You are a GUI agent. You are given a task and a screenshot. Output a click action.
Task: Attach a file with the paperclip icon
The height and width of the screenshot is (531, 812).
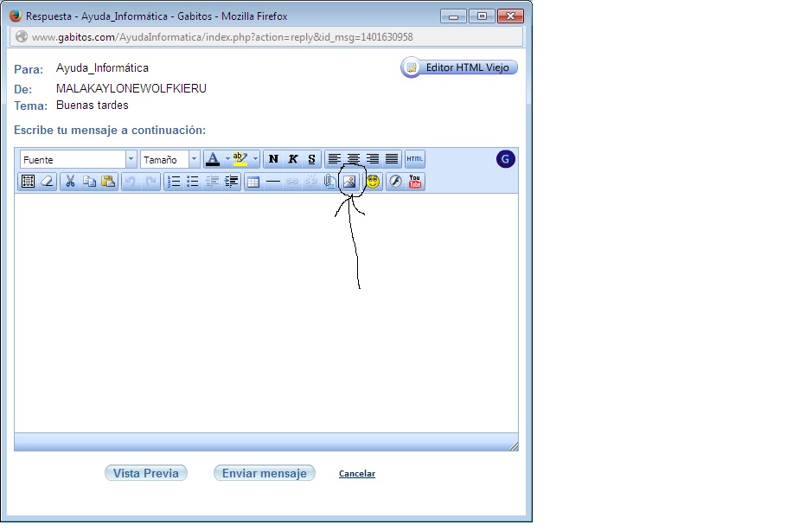pos(329,182)
